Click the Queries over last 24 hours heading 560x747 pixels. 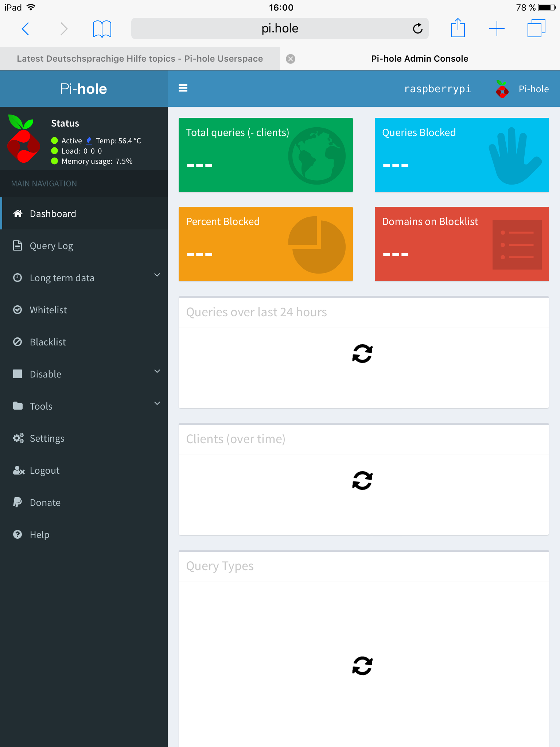coord(256,312)
